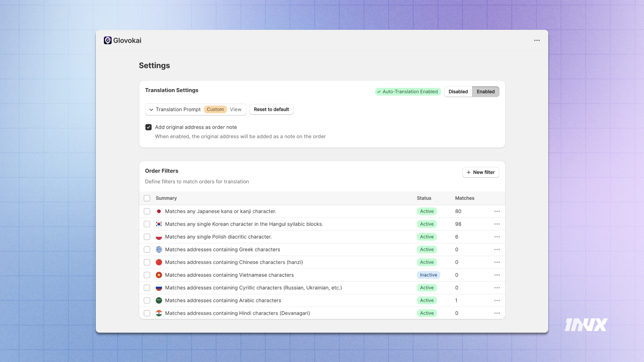Click the Auto-Translation Enabled badge
644x362 pixels.
coord(408,92)
